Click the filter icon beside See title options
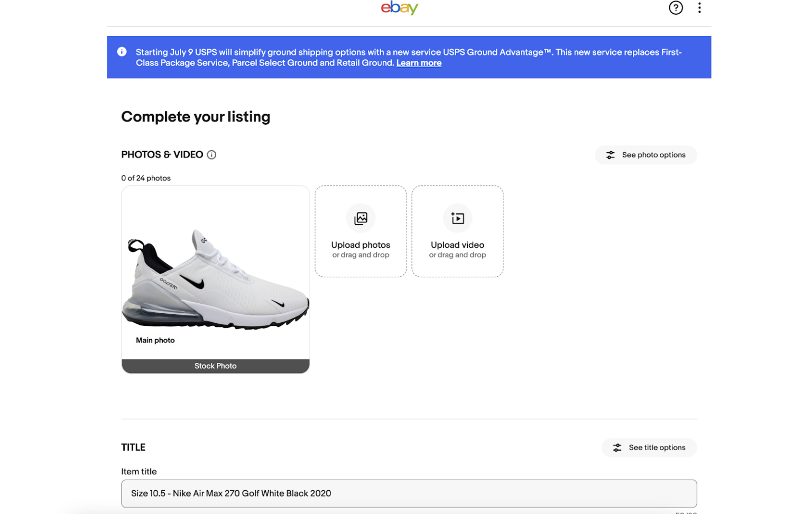 pos(617,447)
